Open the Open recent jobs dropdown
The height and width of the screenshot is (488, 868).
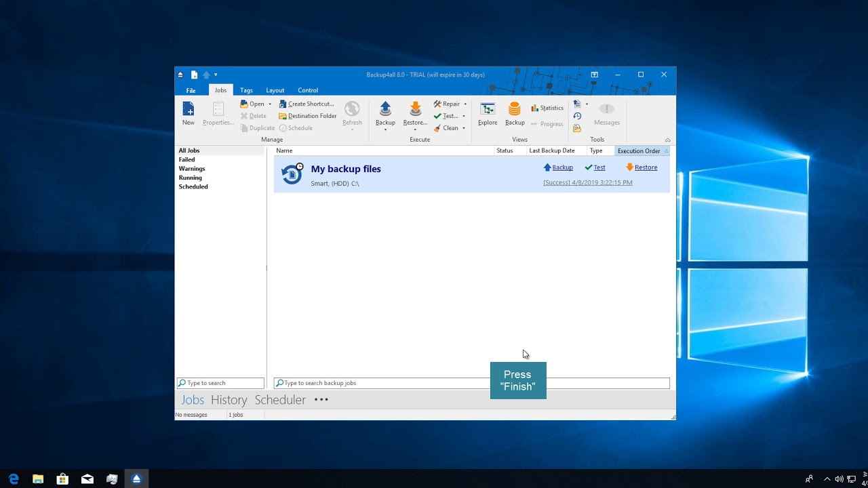tap(269, 103)
